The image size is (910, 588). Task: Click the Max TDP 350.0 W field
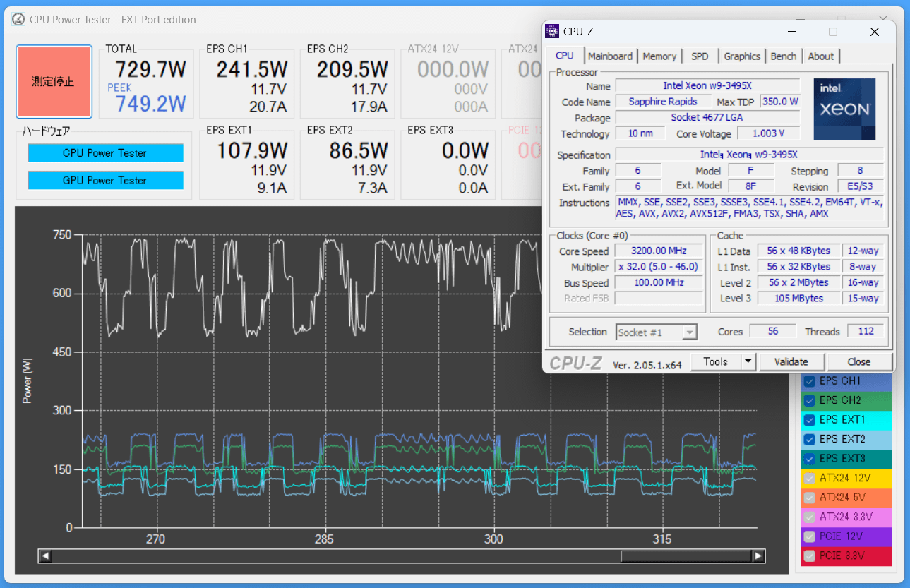point(780,102)
